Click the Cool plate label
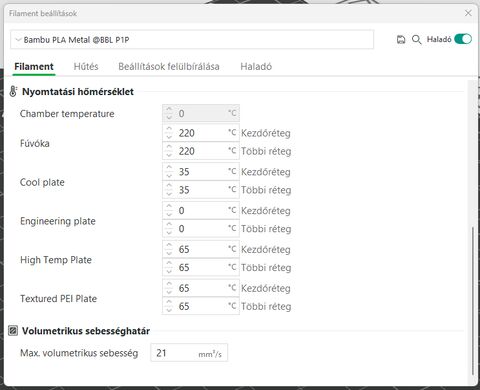The width and height of the screenshot is (480, 390). click(42, 182)
